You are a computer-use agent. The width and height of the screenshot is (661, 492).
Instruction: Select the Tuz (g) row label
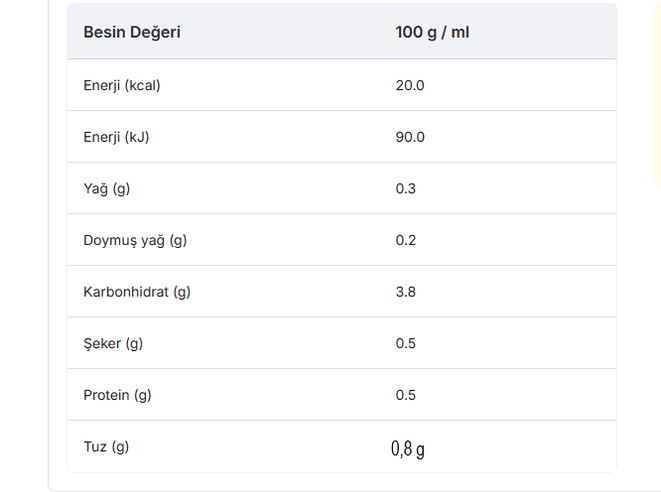(x=106, y=446)
